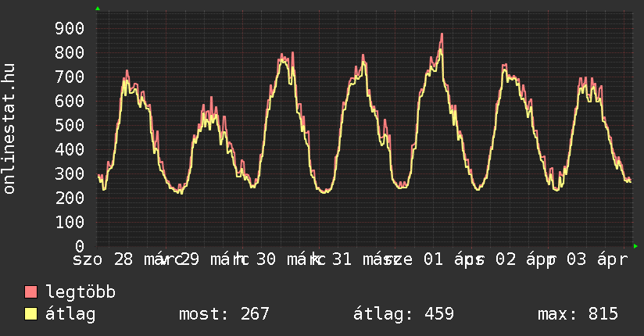This screenshot has width=644, height=336.
Task: Click the 'most: 267' current value
Action: pos(224,314)
